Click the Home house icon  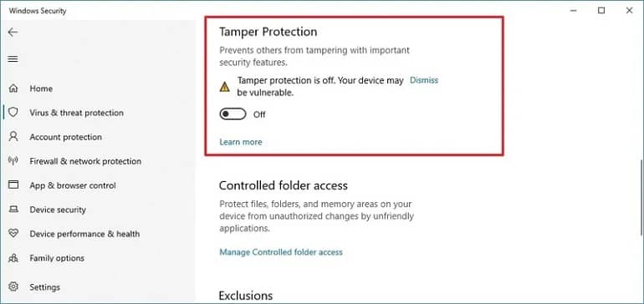13,89
